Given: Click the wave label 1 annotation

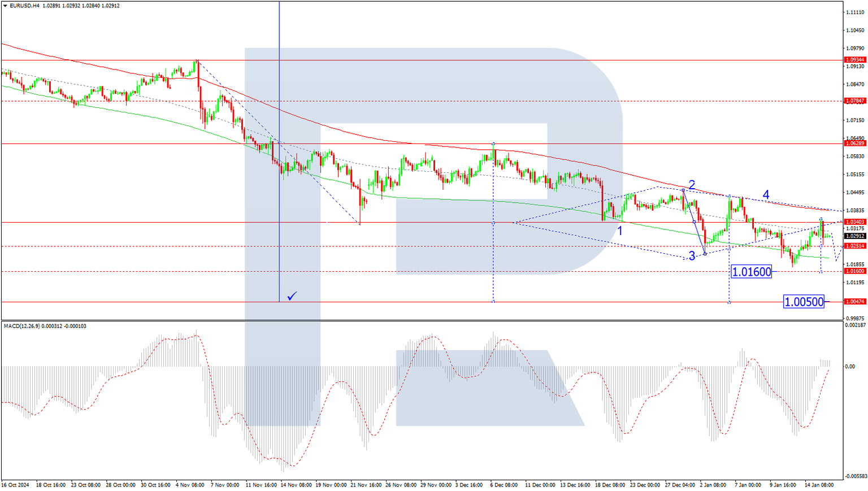Looking at the screenshot, I should coord(621,230).
